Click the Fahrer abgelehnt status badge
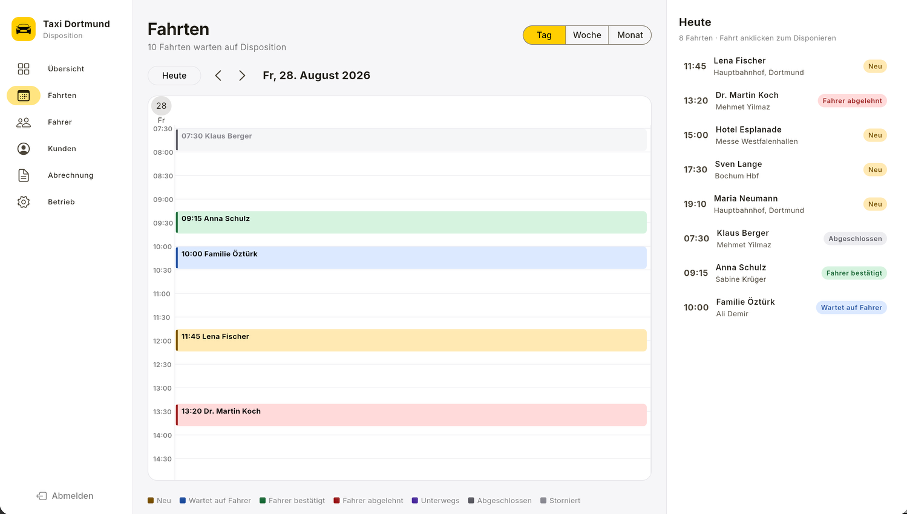The width and height of the screenshot is (908, 514). coord(852,101)
